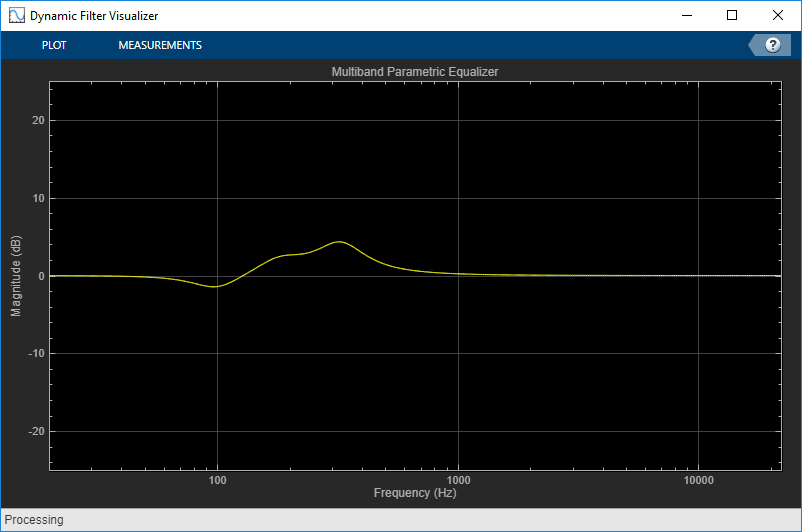Maximize the visualizer window
The width and height of the screenshot is (802, 532).
coord(732,15)
